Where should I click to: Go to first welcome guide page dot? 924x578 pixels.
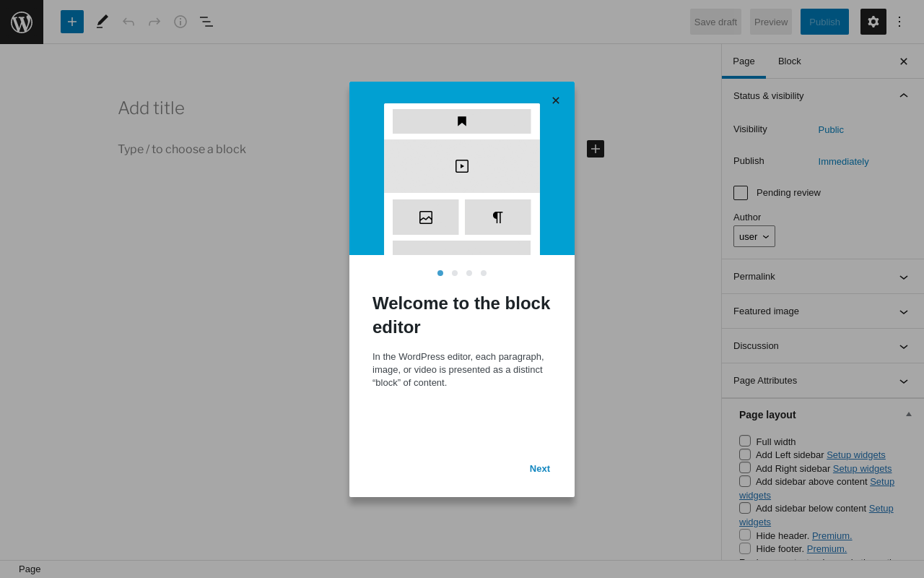coord(440,273)
